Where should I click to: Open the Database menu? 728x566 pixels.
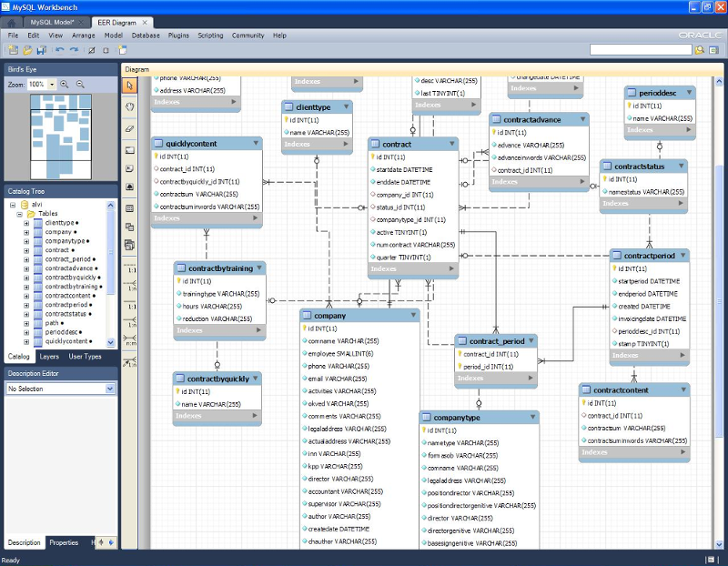pos(146,35)
